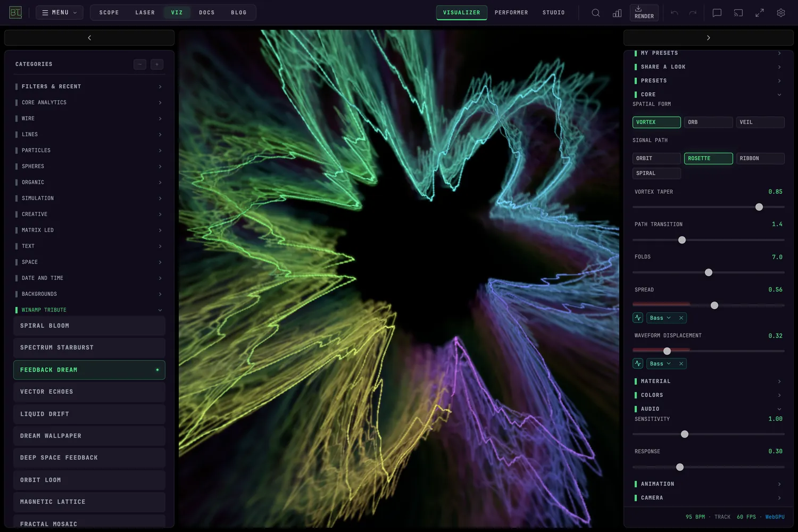The width and height of the screenshot is (798, 532).
Task: Enter fullscreen with the expand arrows icon
Action: tap(760, 13)
